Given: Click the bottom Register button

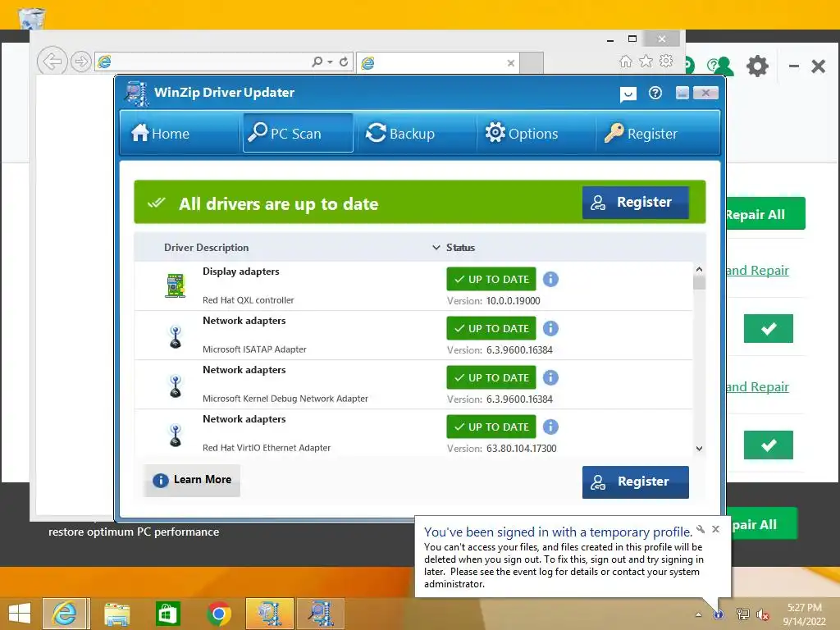Looking at the screenshot, I should (636, 482).
